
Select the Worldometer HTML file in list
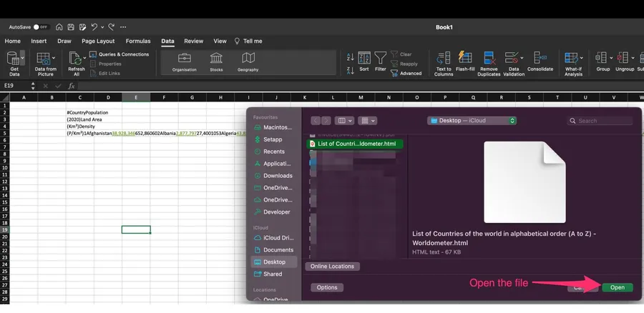356,144
